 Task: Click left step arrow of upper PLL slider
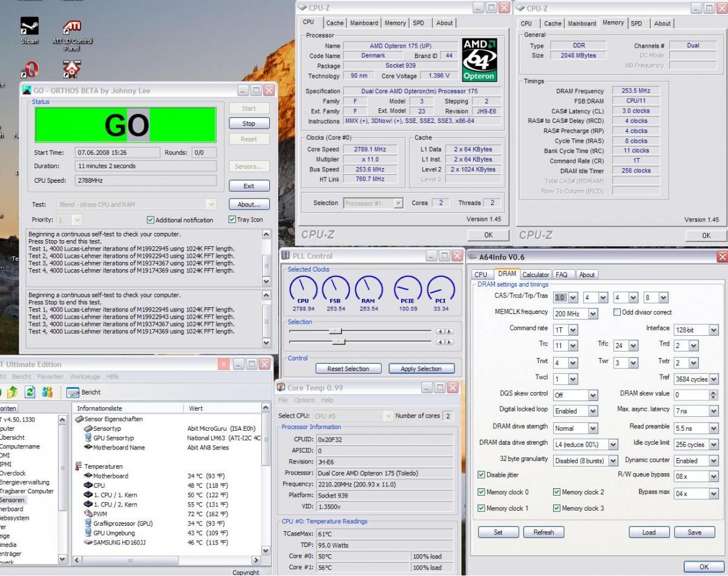click(440, 332)
